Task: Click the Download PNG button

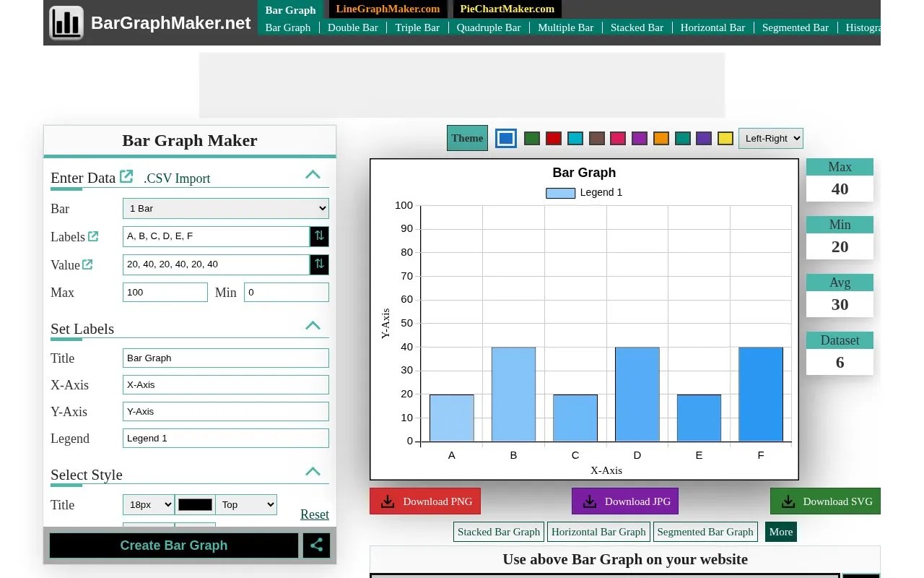Action: coord(425,501)
